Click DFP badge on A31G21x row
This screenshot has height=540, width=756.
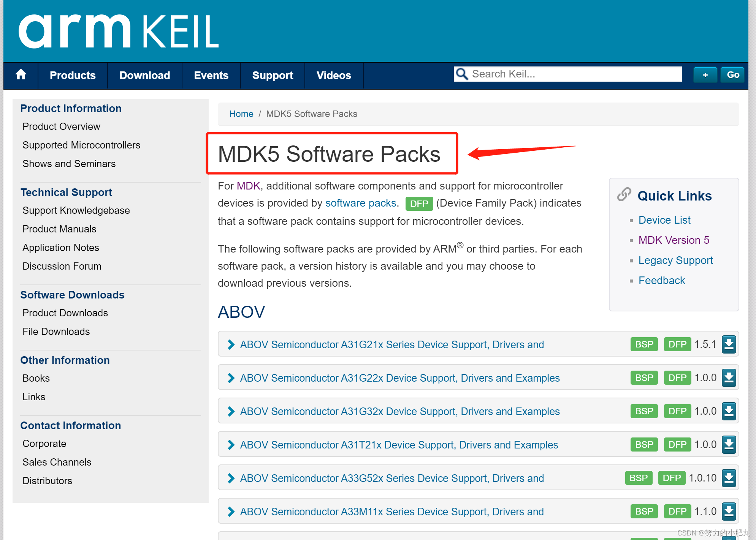click(x=677, y=344)
